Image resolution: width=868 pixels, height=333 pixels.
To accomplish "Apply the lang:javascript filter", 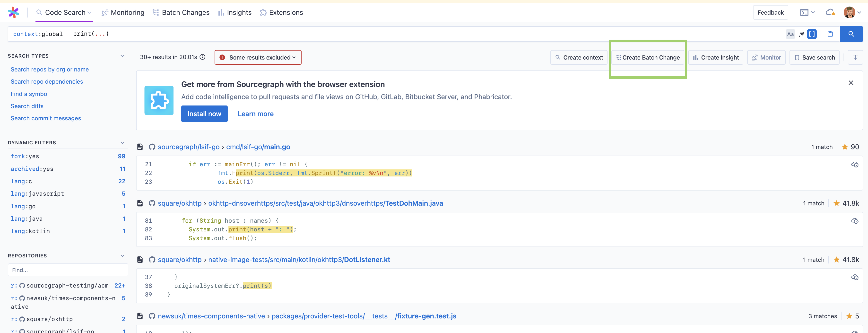I will click(37, 194).
